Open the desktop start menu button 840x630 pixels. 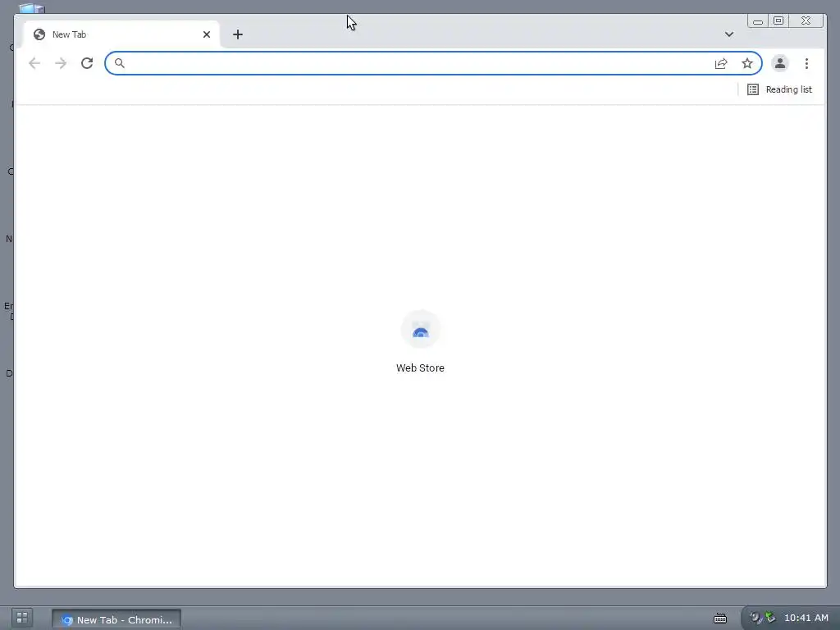tap(22, 618)
